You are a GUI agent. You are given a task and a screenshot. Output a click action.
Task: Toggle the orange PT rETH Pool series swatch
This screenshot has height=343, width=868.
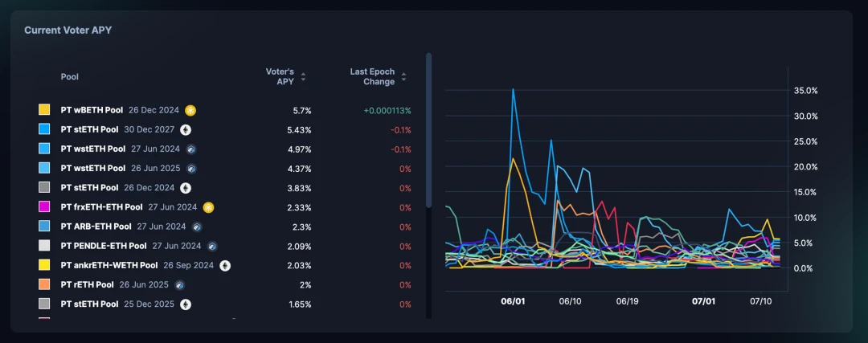(44, 284)
